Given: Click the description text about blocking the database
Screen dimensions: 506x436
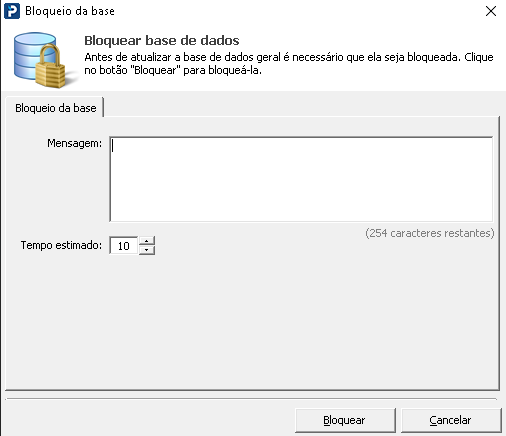Looking at the screenshot, I should click(289, 64).
